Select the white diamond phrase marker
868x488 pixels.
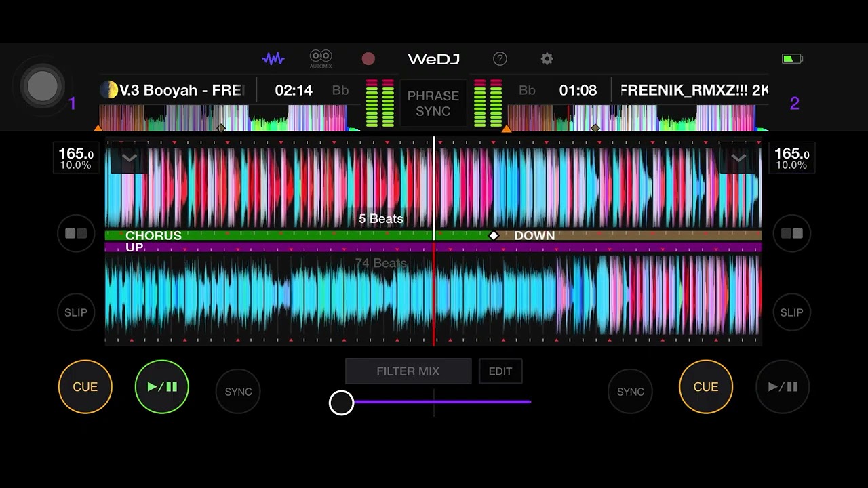pyautogui.click(x=494, y=235)
